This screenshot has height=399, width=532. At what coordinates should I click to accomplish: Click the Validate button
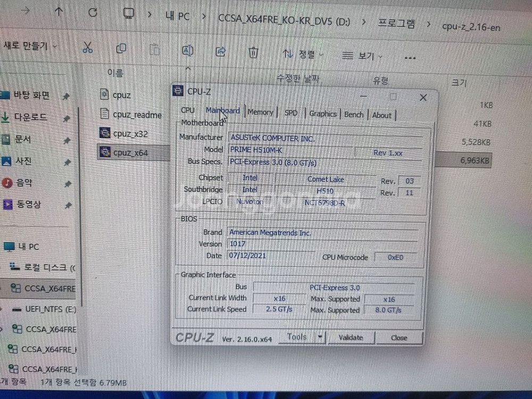point(351,337)
